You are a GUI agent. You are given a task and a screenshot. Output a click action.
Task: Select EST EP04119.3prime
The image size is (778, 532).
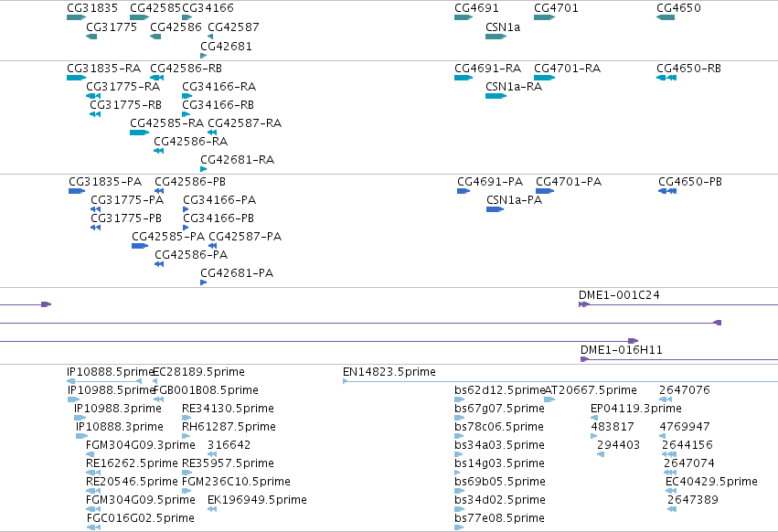point(636,409)
